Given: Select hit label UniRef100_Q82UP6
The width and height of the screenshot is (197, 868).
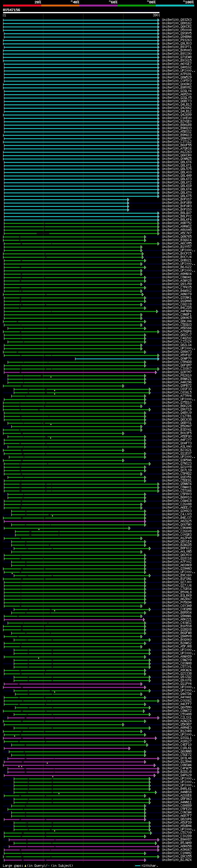Looking at the screenshot, I should coord(177,819).
